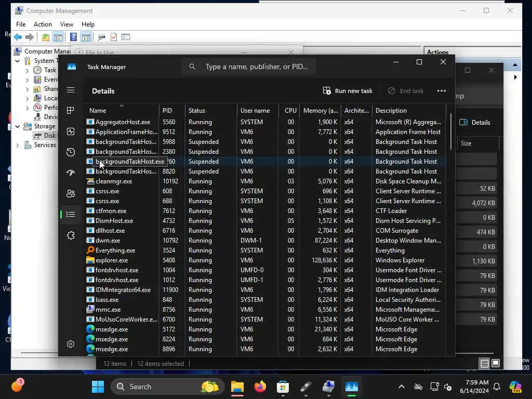Select the IDMIntegrator64.exe process row
The width and height of the screenshot is (532, 399).
click(x=265, y=290)
